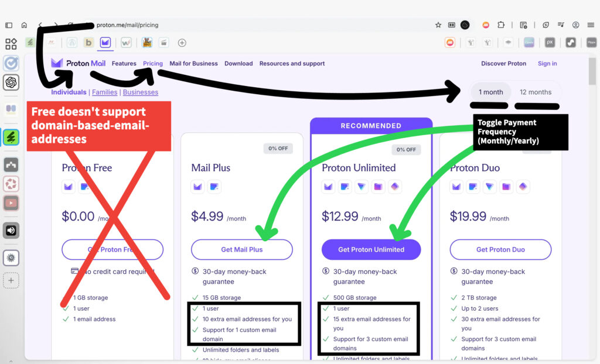Click the Get Proton Unlimited button

371,249
